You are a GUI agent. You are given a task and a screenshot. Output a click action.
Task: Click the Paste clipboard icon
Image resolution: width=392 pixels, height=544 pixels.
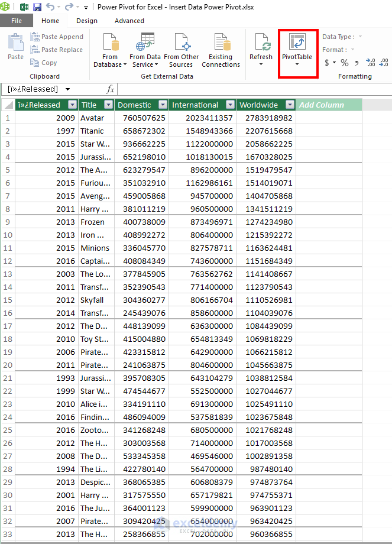coord(15,43)
